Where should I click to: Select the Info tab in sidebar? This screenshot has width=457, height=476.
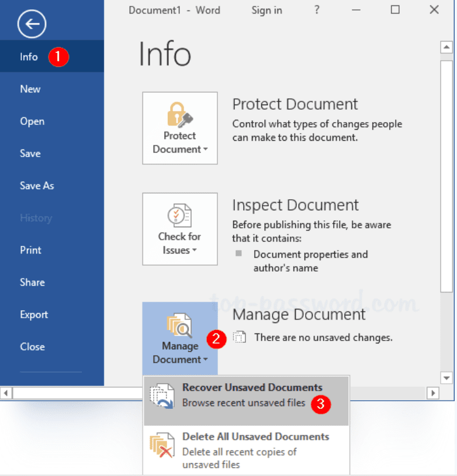coord(29,57)
